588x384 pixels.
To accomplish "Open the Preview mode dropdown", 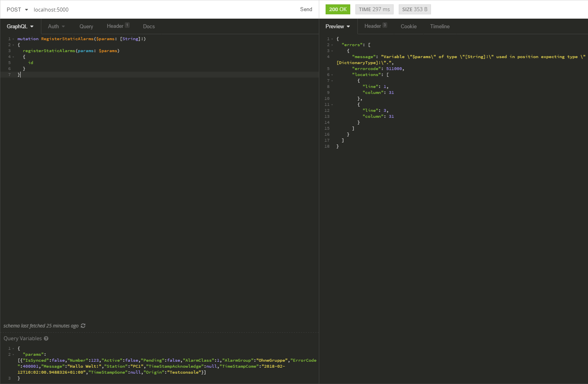I will pos(338,26).
